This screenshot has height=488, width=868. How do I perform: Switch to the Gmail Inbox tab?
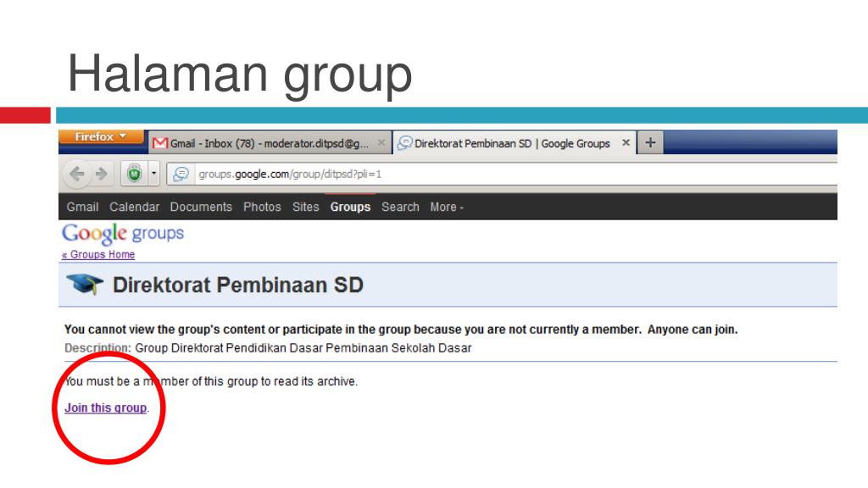pos(270,143)
